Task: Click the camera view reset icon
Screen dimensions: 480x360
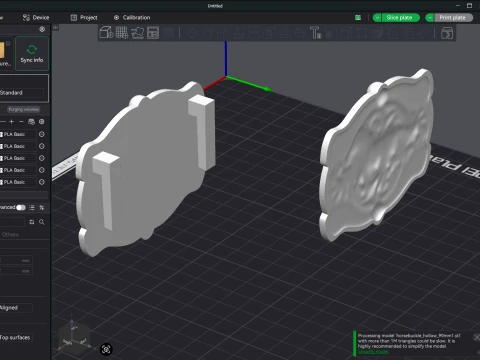Action: (x=106, y=349)
